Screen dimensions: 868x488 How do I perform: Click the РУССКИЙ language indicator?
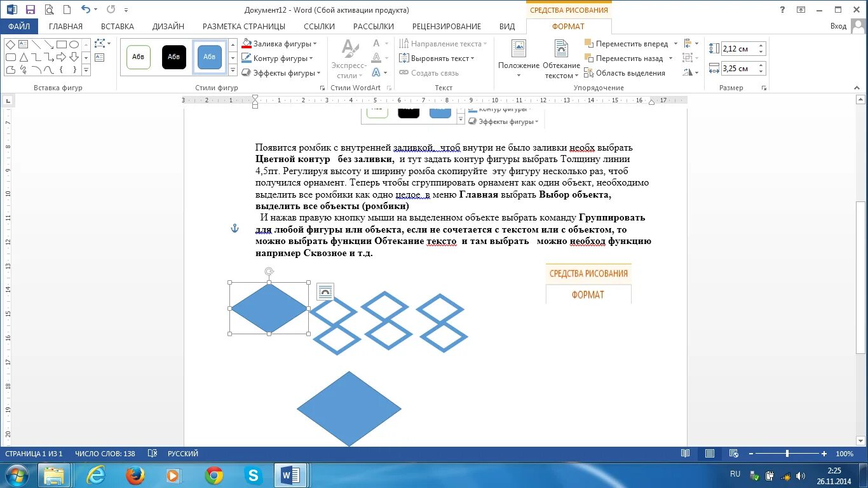[183, 454]
